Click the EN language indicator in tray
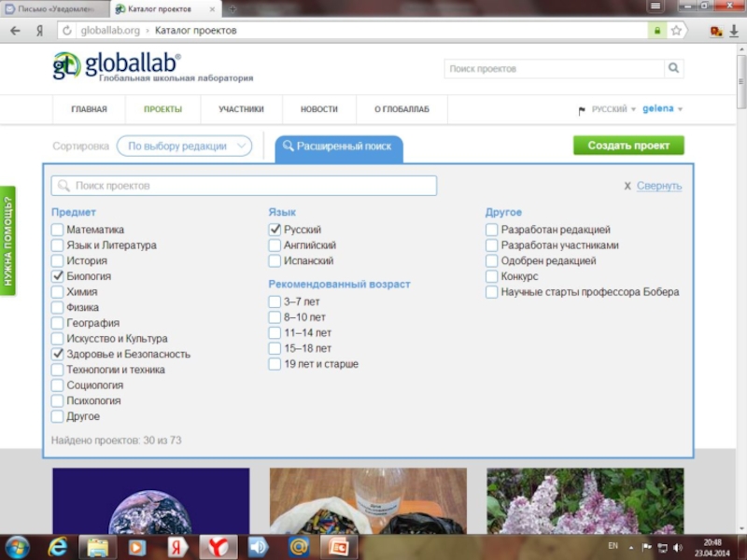The width and height of the screenshot is (747, 560). pyautogui.click(x=613, y=546)
